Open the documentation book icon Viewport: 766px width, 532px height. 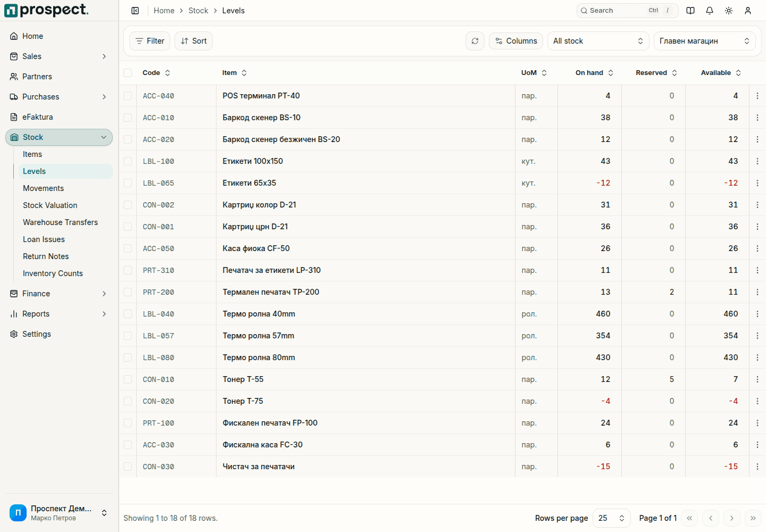(690, 11)
